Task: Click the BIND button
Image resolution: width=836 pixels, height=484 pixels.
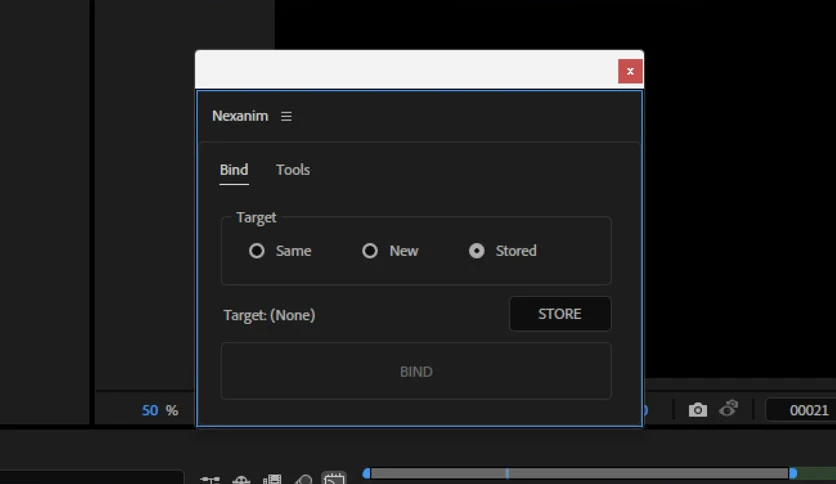Action: [x=416, y=371]
